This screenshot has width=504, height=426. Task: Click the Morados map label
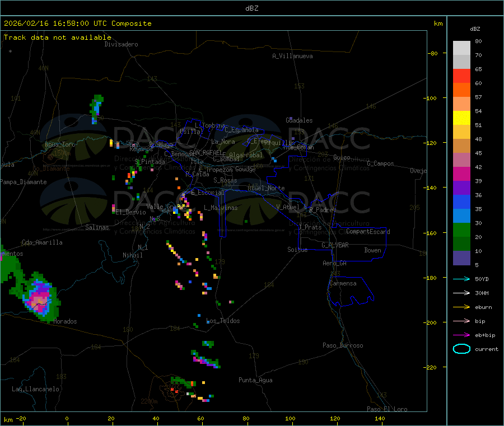click(66, 321)
